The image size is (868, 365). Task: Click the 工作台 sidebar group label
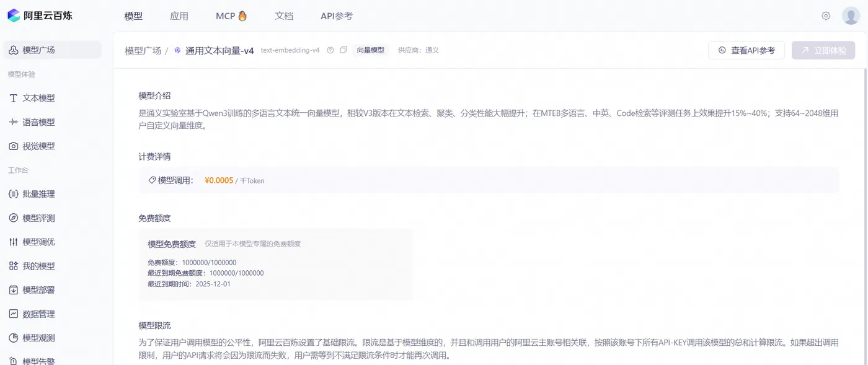(x=18, y=170)
